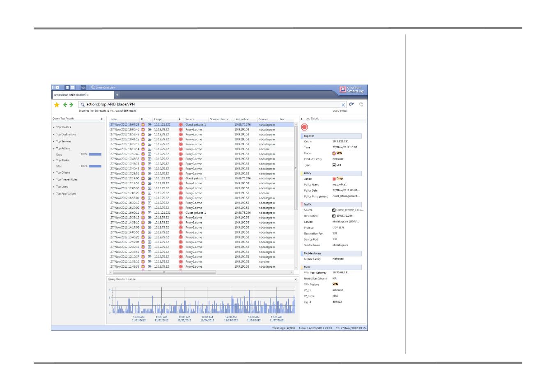
Task: Click the log type icon in the 11:48:39 row
Action: click(x=150, y=266)
